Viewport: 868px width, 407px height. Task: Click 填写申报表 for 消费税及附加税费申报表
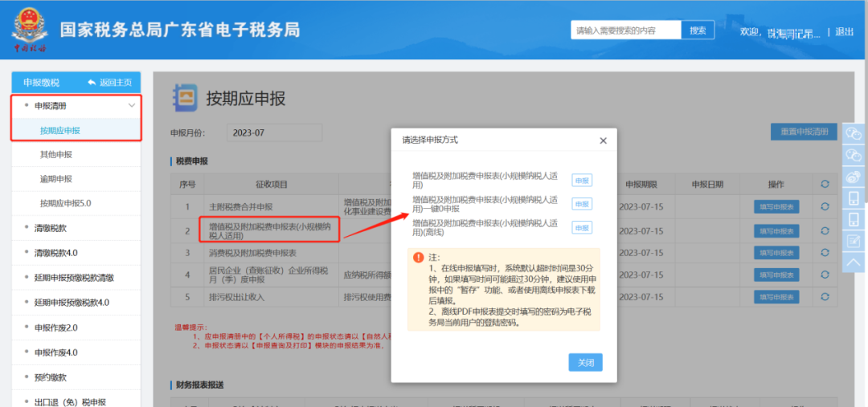tap(776, 253)
